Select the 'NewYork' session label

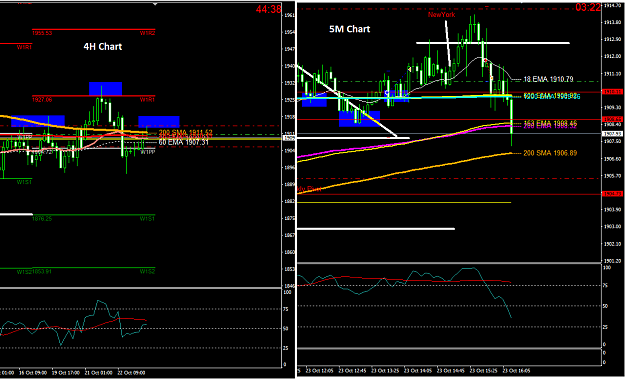(x=441, y=15)
